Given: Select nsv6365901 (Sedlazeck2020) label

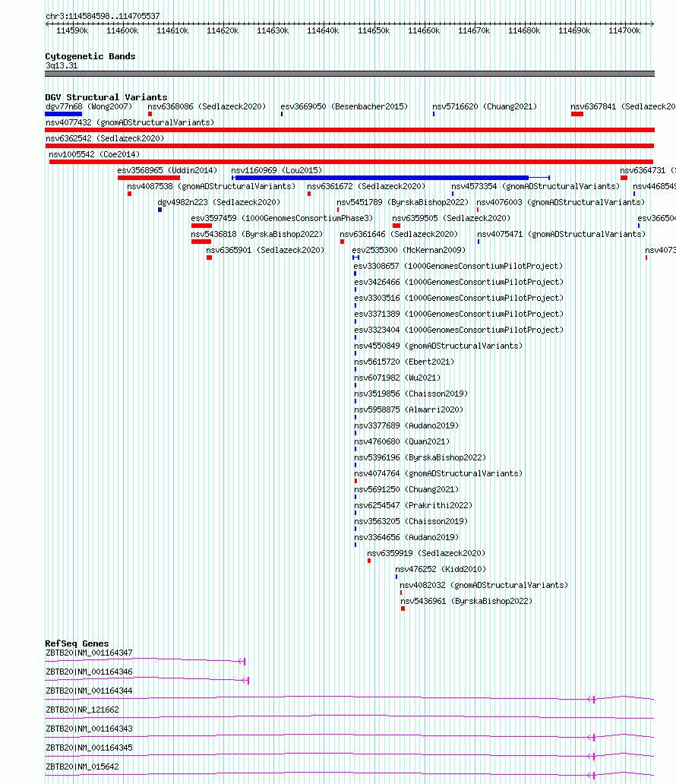Looking at the screenshot, I should coord(265,251).
